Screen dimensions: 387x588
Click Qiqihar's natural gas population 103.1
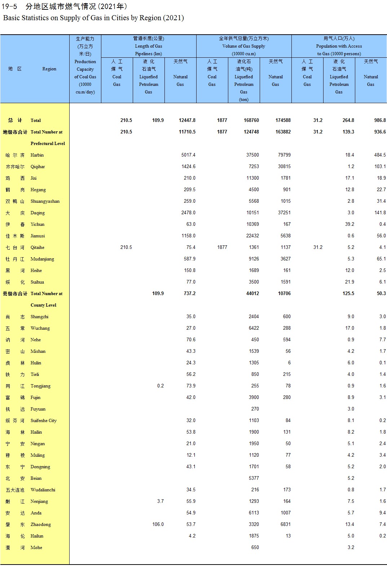click(x=380, y=167)
